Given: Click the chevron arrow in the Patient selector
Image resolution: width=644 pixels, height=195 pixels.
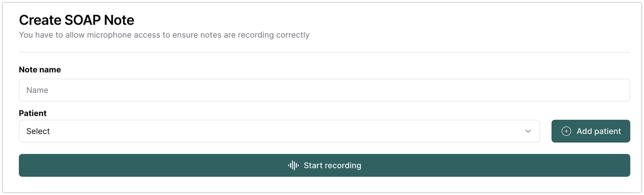Looking at the screenshot, I should pos(528,131).
